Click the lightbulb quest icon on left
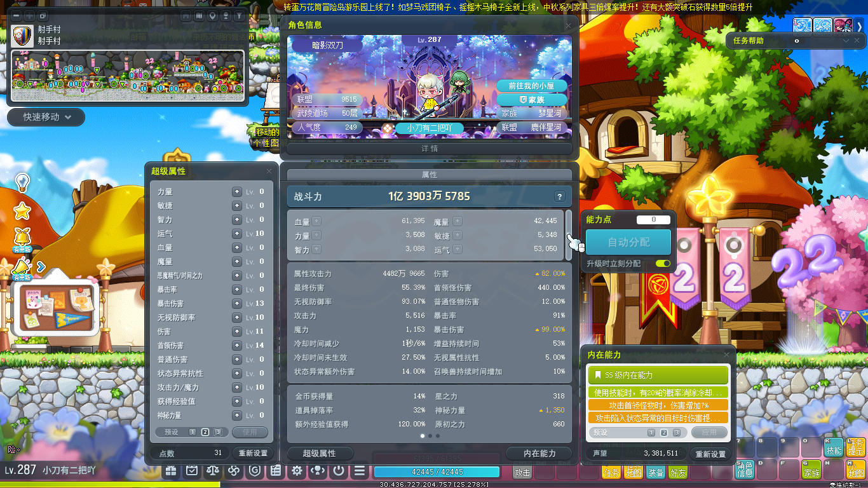 tap(22, 183)
